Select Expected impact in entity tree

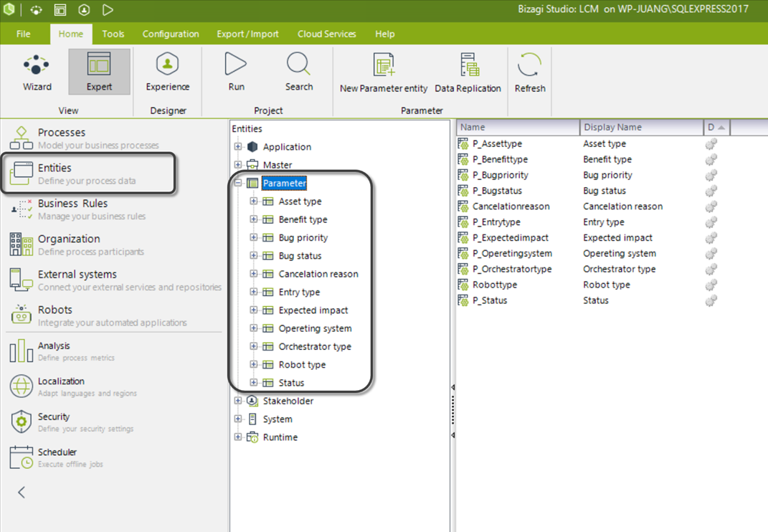(313, 310)
